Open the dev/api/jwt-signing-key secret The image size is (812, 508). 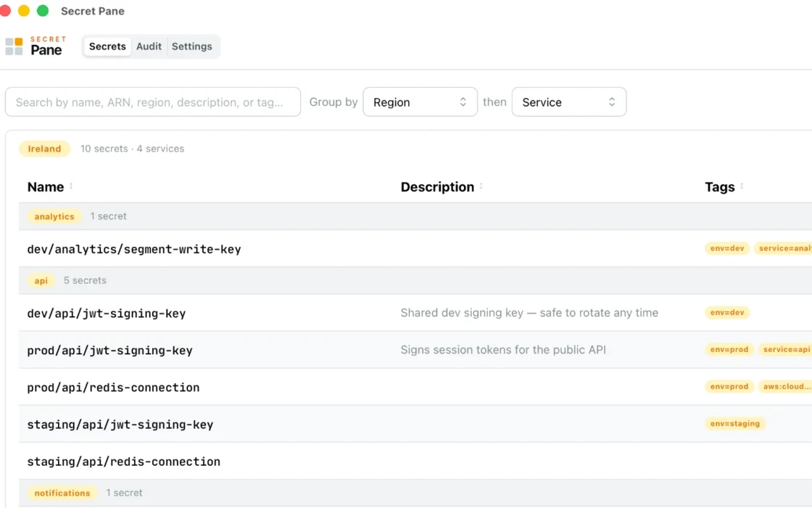[x=106, y=314]
